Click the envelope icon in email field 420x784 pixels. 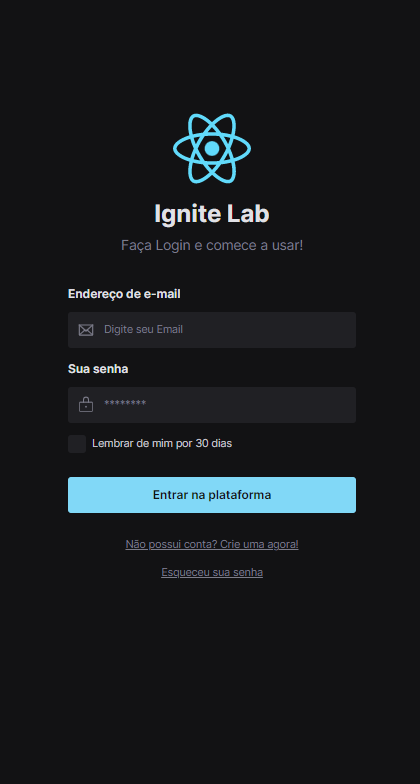[x=86, y=330]
